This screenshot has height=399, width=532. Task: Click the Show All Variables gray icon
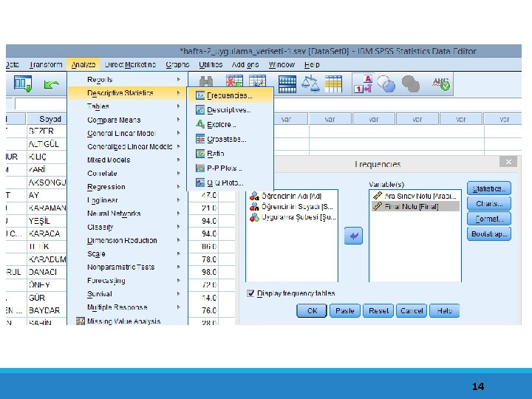coord(410,83)
